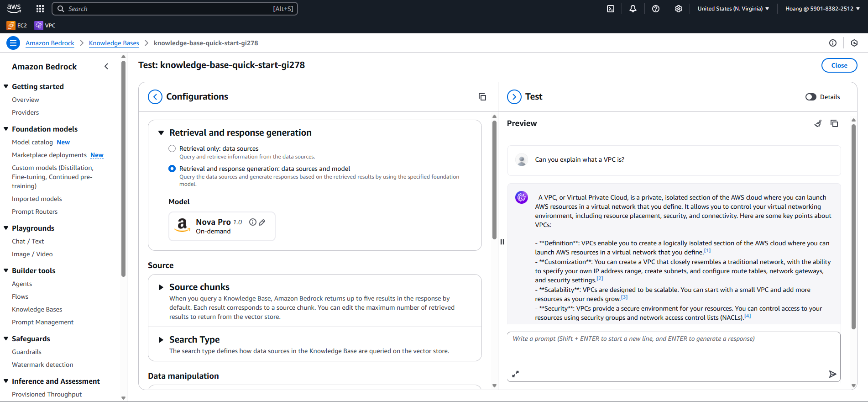
Task: Open Watermark detection in the sidebar
Action: coord(42,365)
